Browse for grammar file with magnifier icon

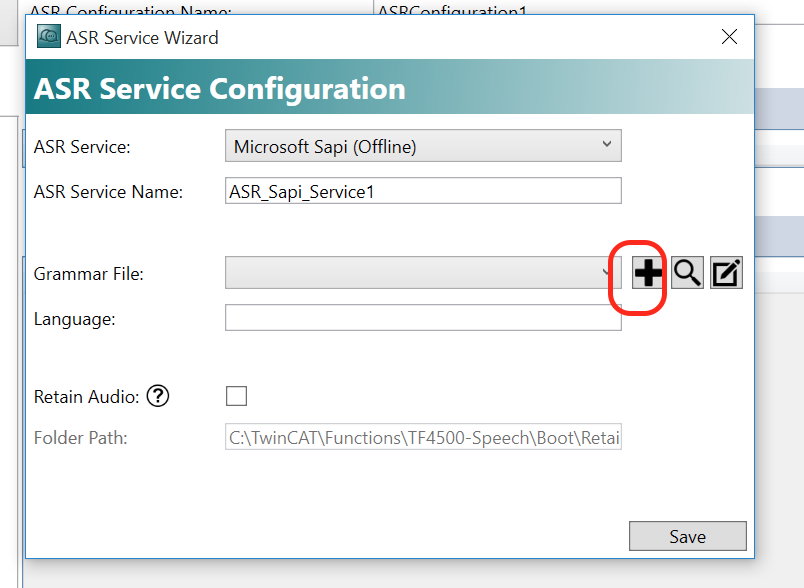687,273
